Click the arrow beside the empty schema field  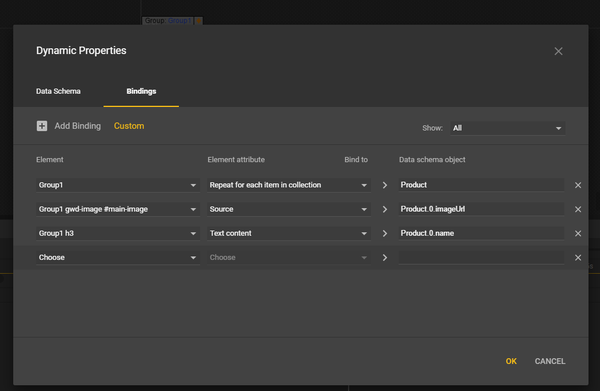[385, 258]
